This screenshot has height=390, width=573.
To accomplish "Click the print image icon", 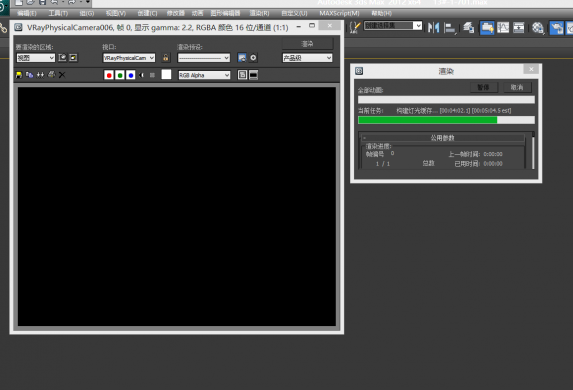I will [x=51, y=75].
